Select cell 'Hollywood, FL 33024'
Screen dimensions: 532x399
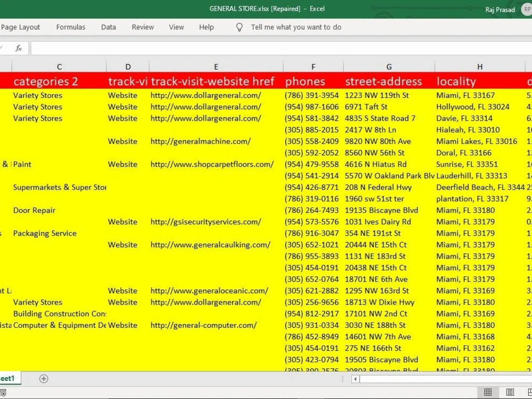click(x=480, y=107)
